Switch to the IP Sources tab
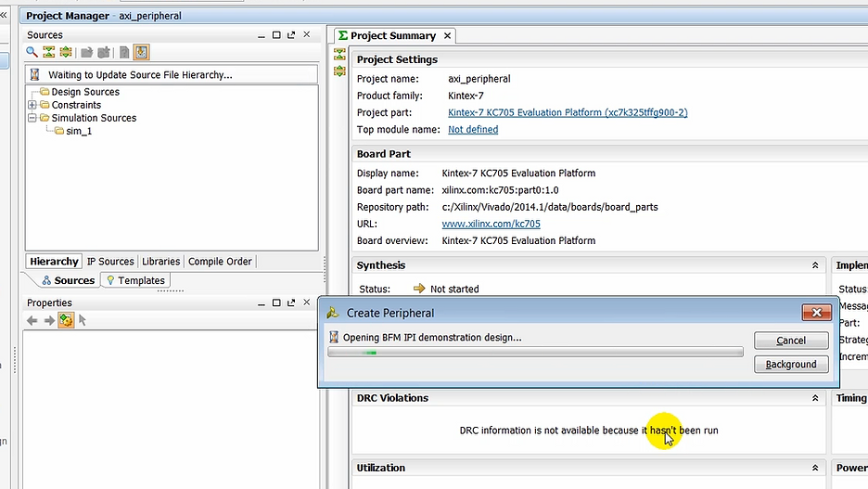The width and height of the screenshot is (868, 489). coord(110,262)
